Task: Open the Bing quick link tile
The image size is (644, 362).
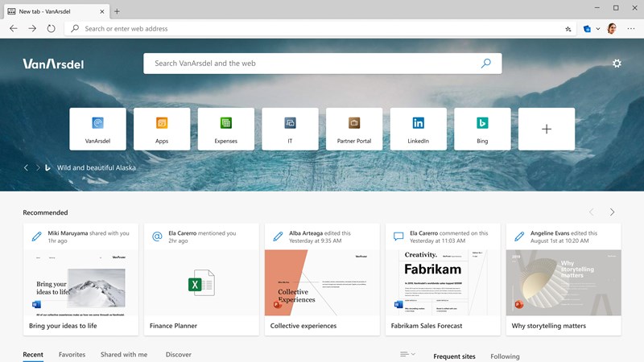Action: (x=482, y=129)
